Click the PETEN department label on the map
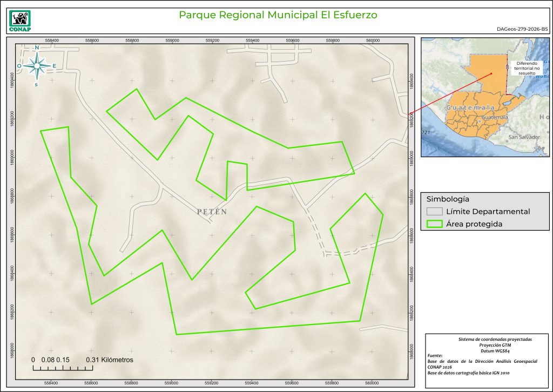This screenshot has height=392, width=553. (x=212, y=212)
